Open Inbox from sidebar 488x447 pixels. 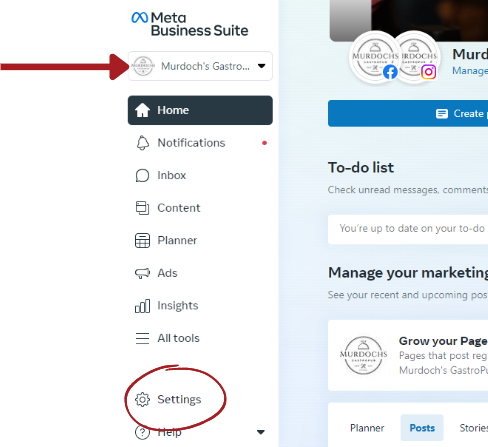[200, 175]
